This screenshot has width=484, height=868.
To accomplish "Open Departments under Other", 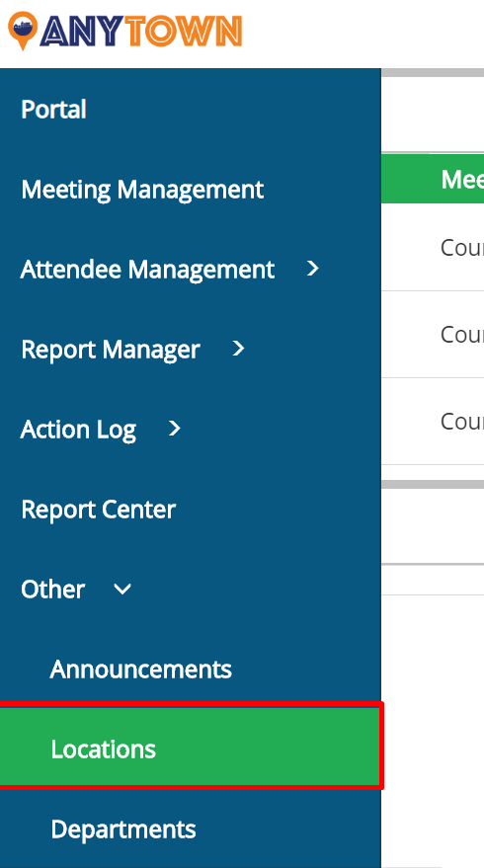I will (123, 829).
